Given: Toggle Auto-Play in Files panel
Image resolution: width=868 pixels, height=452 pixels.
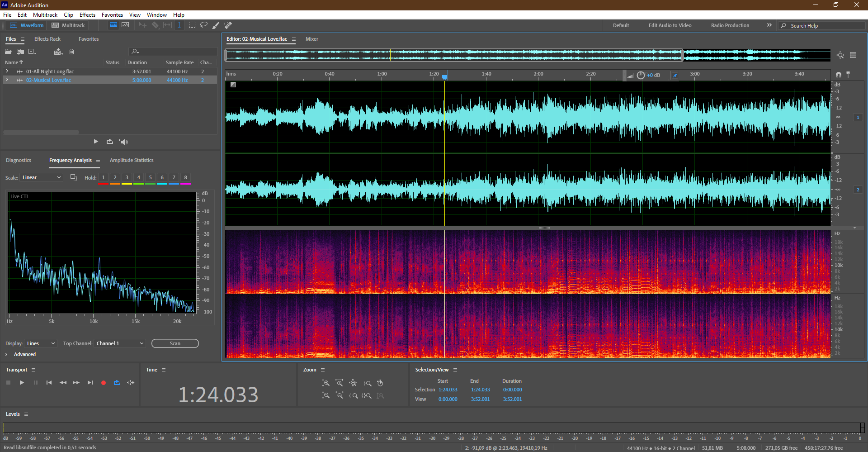Looking at the screenshot, I should tap(123, 142).
